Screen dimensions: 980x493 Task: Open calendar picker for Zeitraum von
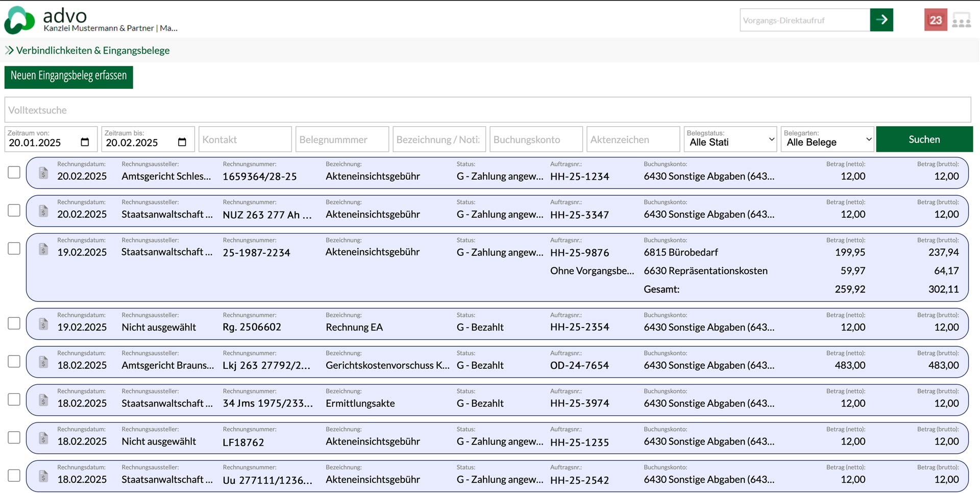(x=85, y=143)
